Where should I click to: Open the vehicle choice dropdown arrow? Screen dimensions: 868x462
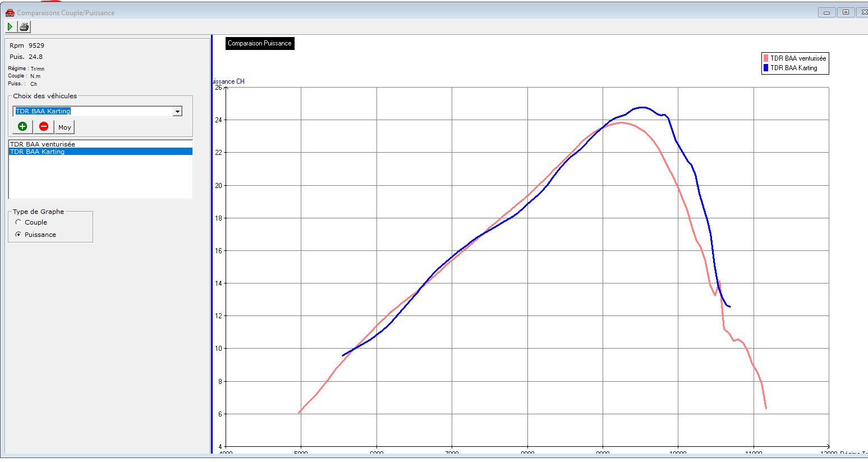click(x=177, y=111)
